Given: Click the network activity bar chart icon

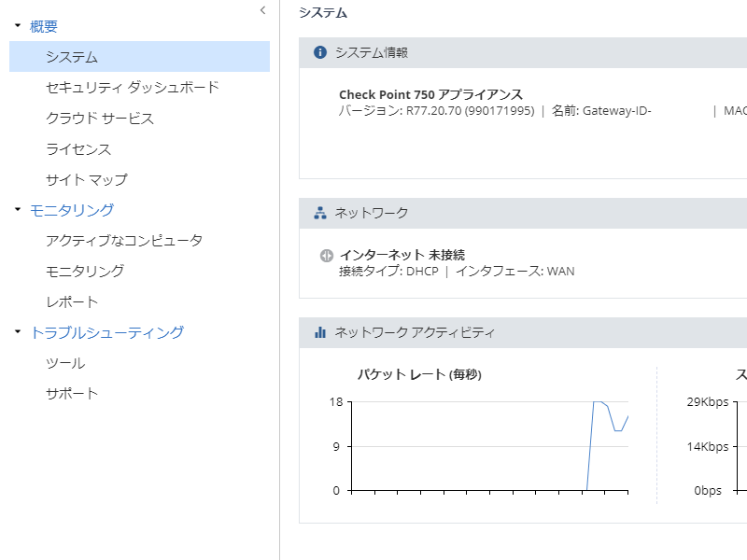Looking at the screenshot, I should [x=320, y=332].
